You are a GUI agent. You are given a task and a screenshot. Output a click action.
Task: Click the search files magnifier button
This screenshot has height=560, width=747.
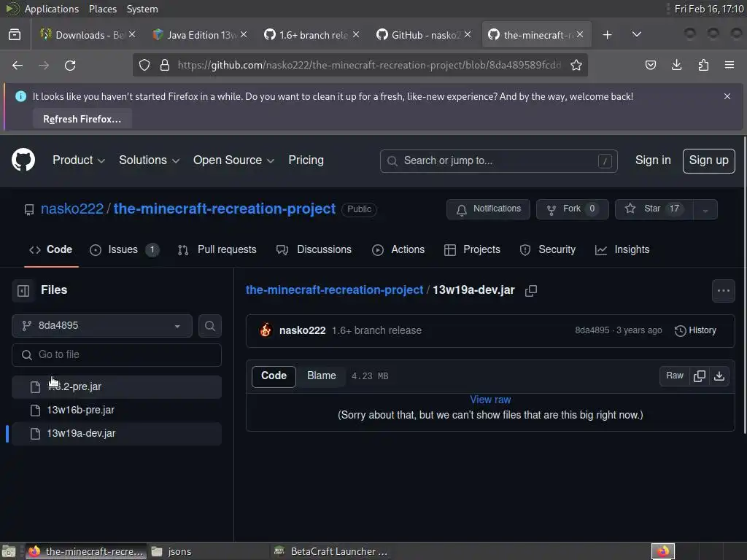(x=210, y=326)
